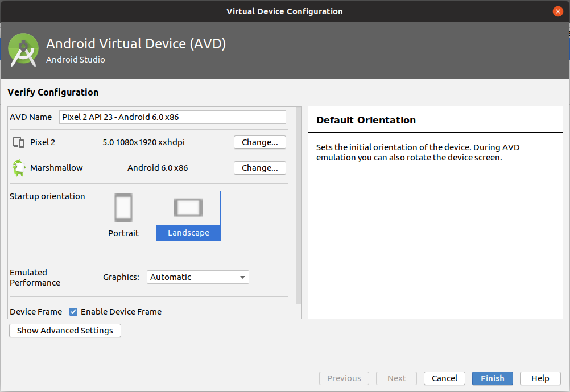Click the configuration panel vertical scrollbar
The width and height of the screenshot is (570, 392).
299,206
